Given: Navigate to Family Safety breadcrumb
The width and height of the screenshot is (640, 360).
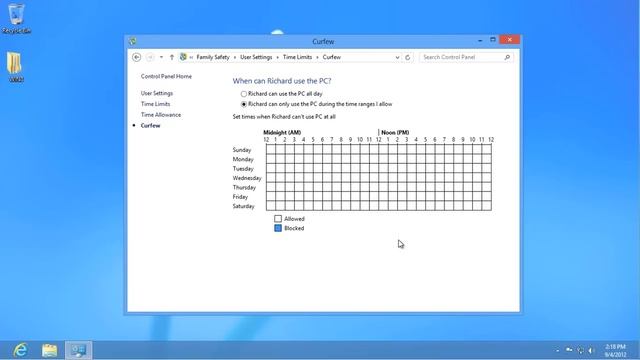Looking at the screenshot, I should [213, 57].
